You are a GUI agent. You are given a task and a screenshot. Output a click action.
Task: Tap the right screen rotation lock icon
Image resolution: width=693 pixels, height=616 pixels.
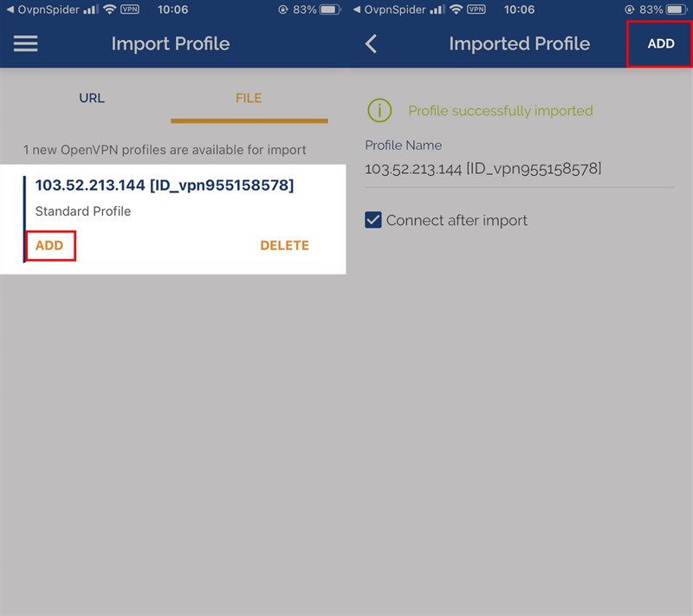[x=630, y=10]
